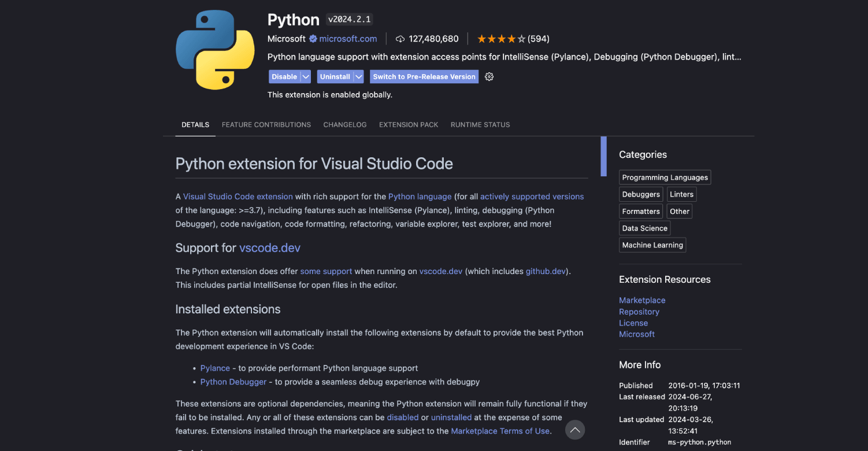Click the Python extension logo icon
Viewport: 868px width, 451px height.
pos(215,50)
